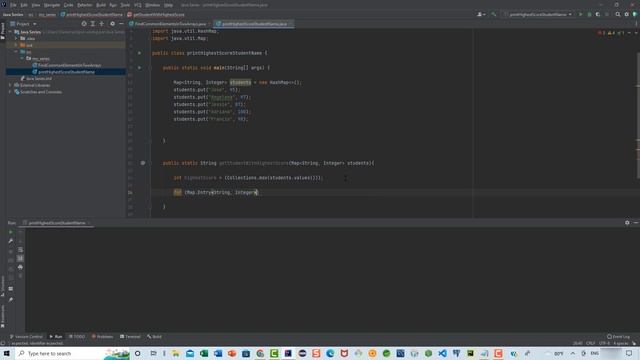This screenshot has height=360, width=640.
Task: Open the run configuration dropdown
Action: pyautogui.click(x=538, y=14)
